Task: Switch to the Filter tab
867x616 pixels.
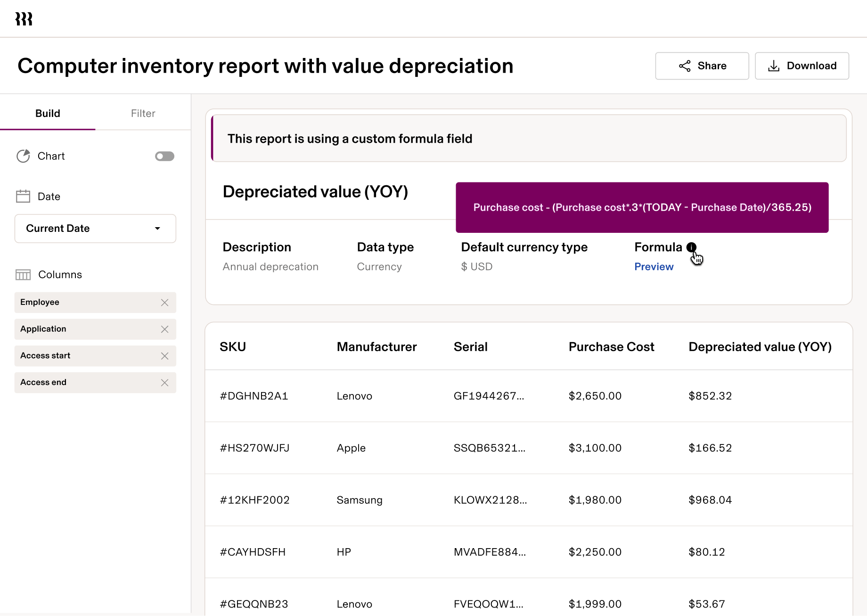Action: click(x=143, y=113)
